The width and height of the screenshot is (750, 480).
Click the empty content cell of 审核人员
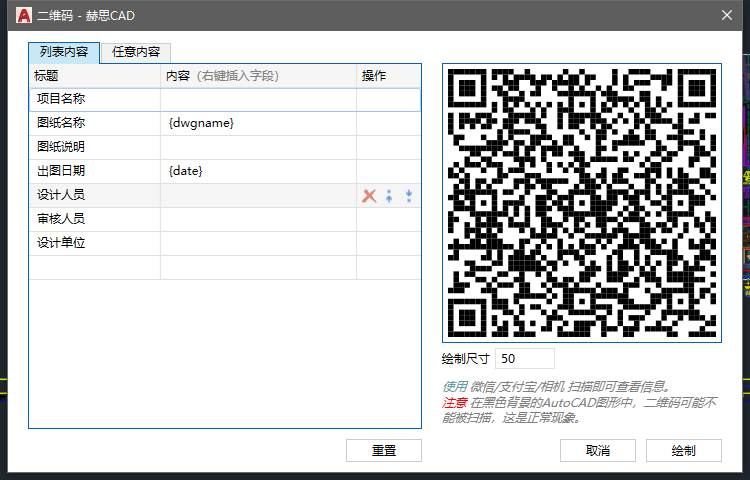[258, 219]
